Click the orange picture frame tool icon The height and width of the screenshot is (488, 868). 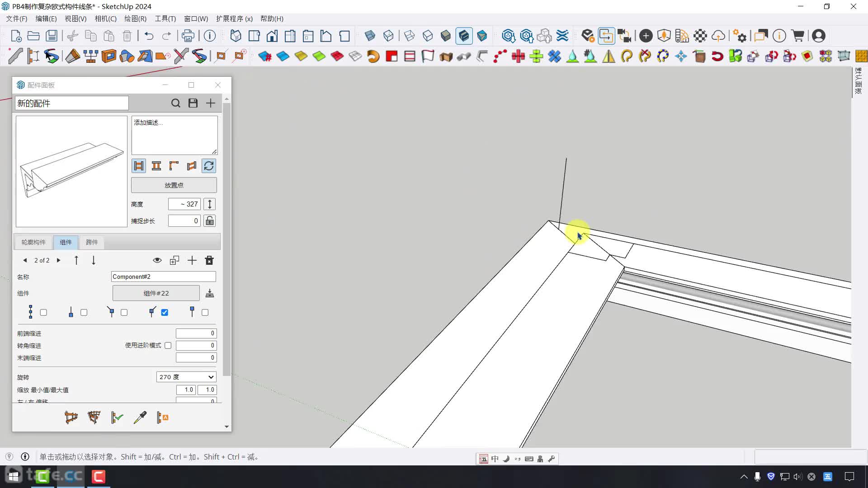click(x=109, y=56)
